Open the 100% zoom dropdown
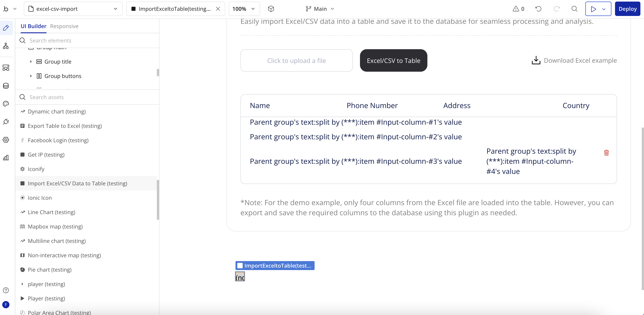 (x=244, y=9)
